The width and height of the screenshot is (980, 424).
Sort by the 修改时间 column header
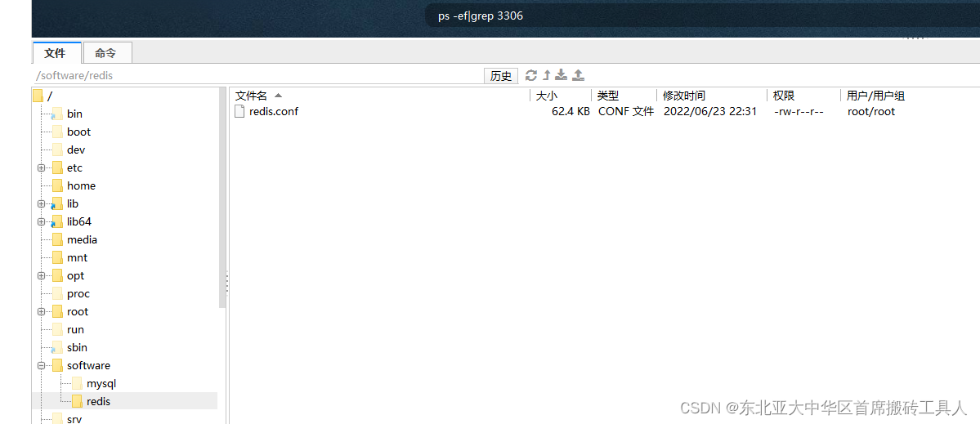684,96
